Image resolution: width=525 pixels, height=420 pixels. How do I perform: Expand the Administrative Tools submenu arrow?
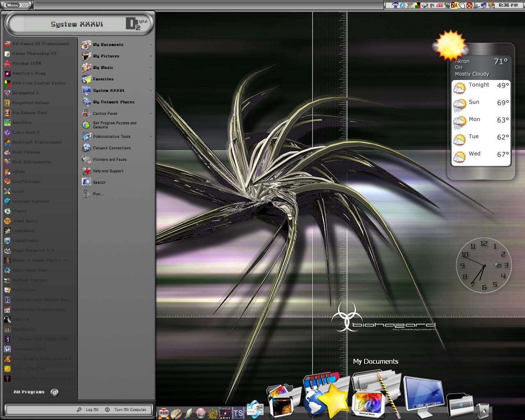(x=151, y=137)
